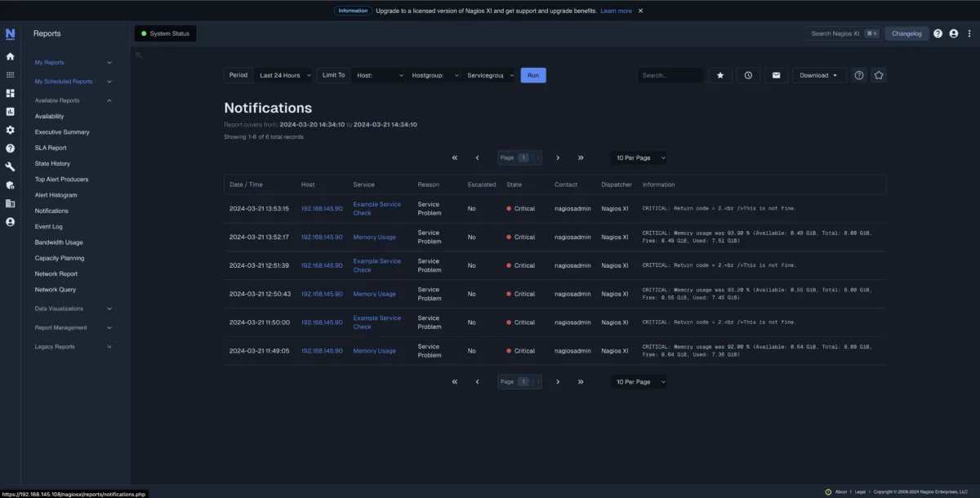The width and height of the screenshot is (980, 498).
Task: Run the notifications report
Action: pos(532,74)
